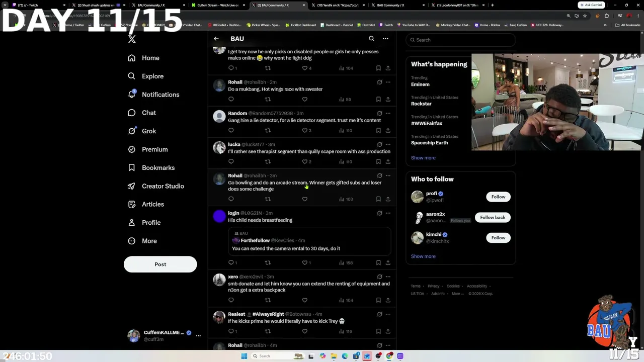
Task: Like Random's lie detector post
Action: click(x=306, y=131)
